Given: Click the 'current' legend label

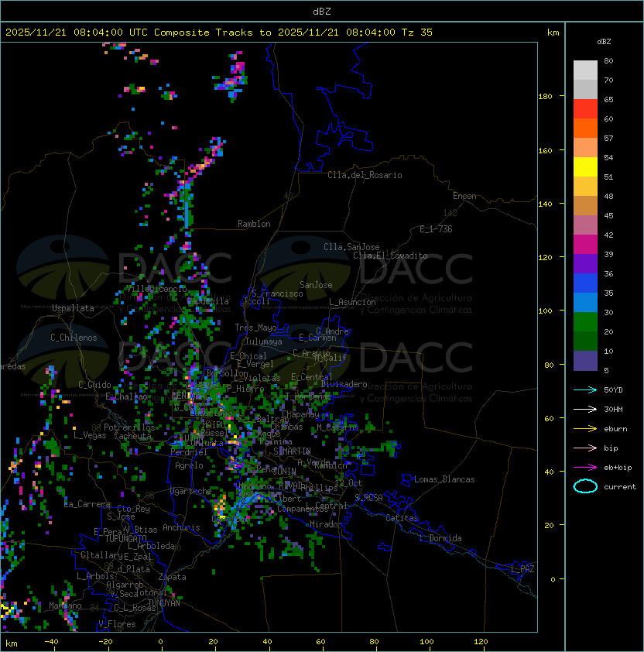Looking at the screenshot, I should [620, 487].
